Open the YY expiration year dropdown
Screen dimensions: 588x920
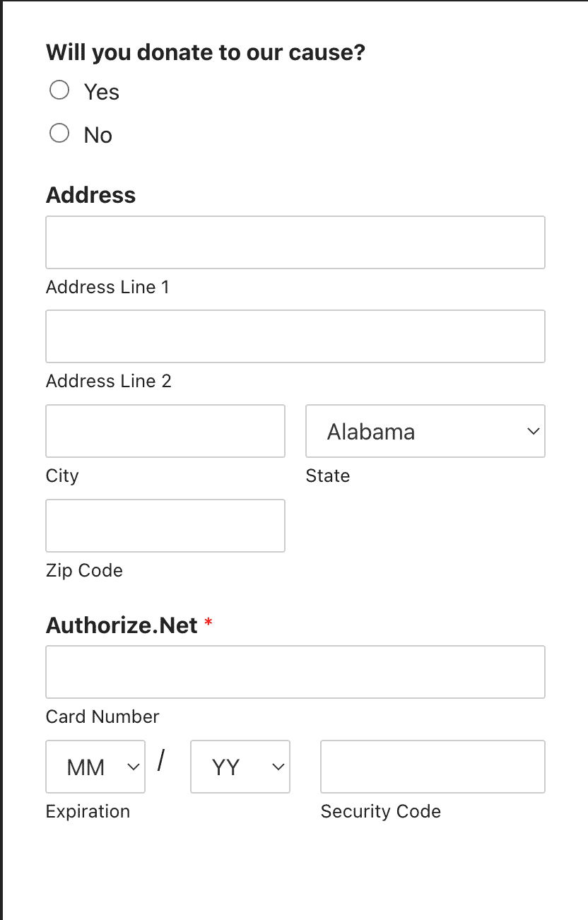(x=240, y=766)
